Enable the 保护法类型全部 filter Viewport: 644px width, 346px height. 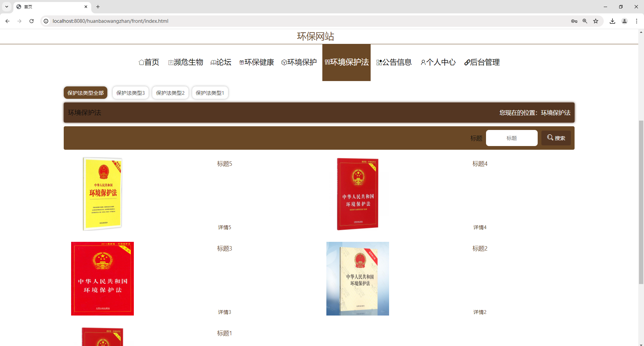(85, 93)
